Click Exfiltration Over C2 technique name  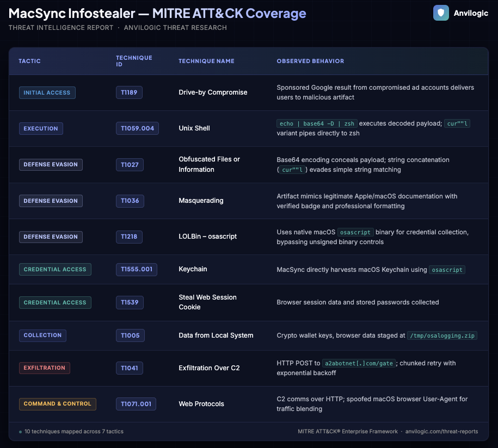tap(209, 368)
